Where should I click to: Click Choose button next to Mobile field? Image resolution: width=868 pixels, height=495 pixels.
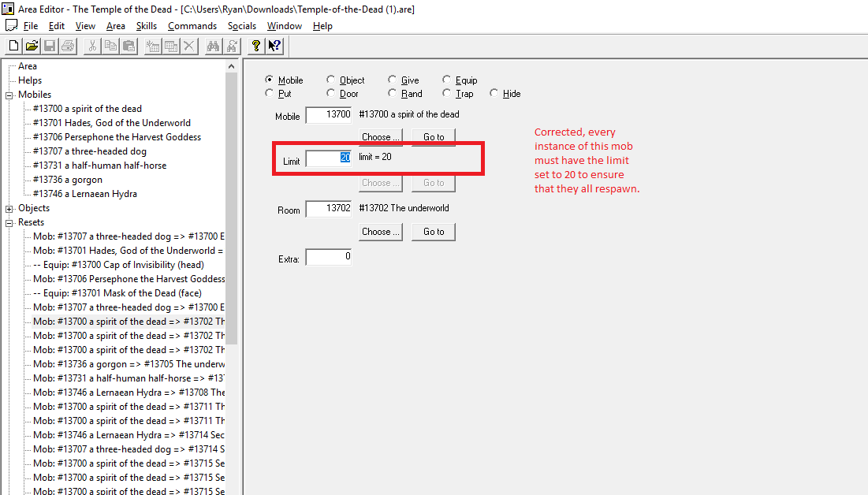(x=381, y=137)
